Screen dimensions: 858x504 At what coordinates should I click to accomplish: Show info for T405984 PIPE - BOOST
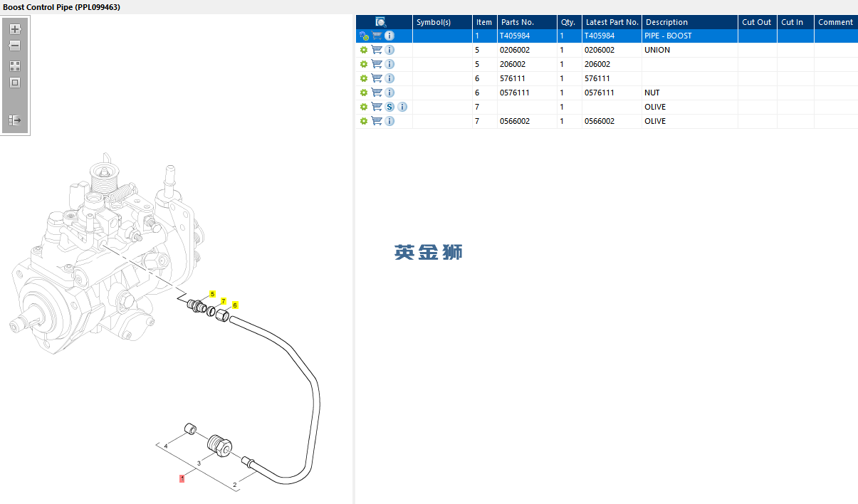[389, 36]
